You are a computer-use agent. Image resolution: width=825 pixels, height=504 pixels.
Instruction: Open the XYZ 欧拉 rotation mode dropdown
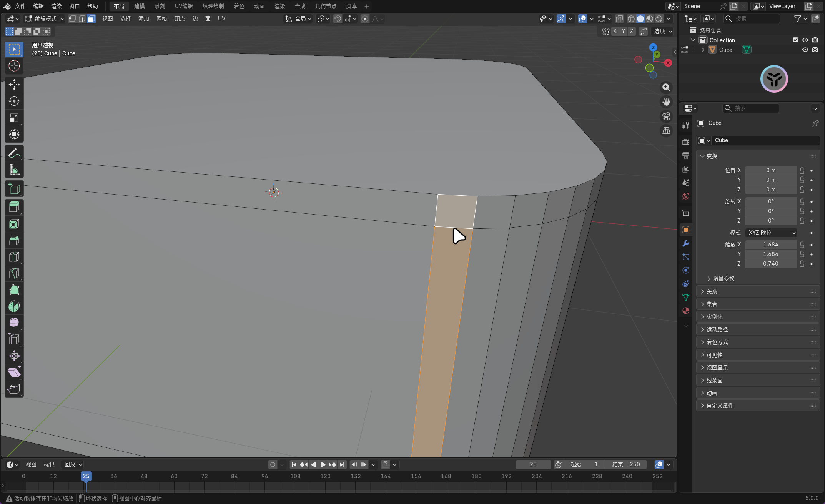[771, 233]
